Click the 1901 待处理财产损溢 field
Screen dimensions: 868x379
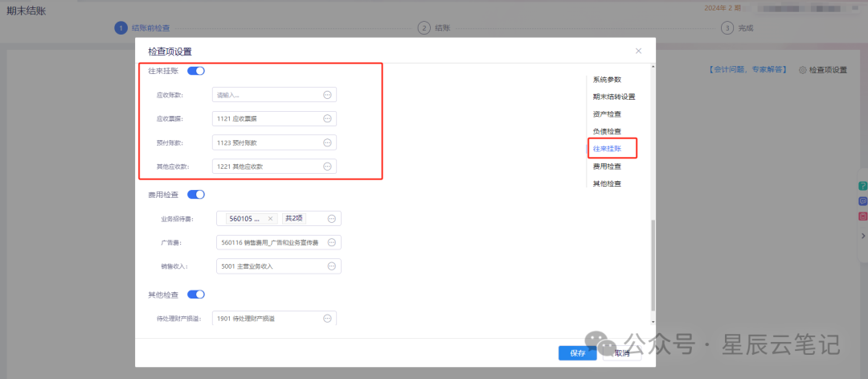[x=274, y=318]
